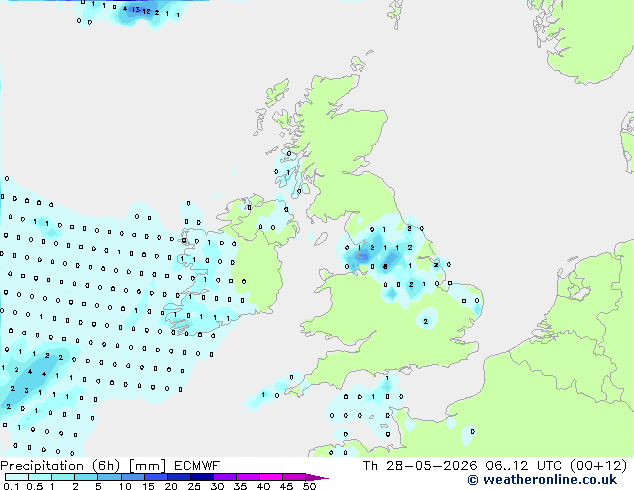This screenshot has width=634, height=490.
Task: Click the '(00+12)' forecast run text
Action: [598, 466]
